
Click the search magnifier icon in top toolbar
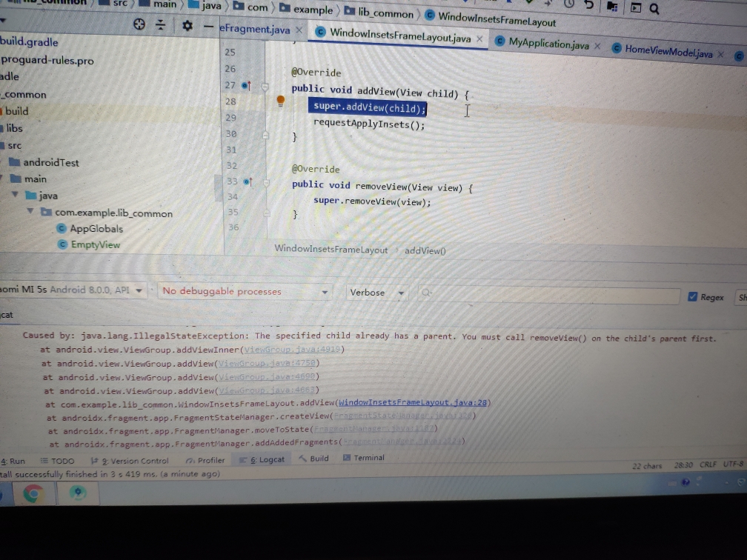654,9
